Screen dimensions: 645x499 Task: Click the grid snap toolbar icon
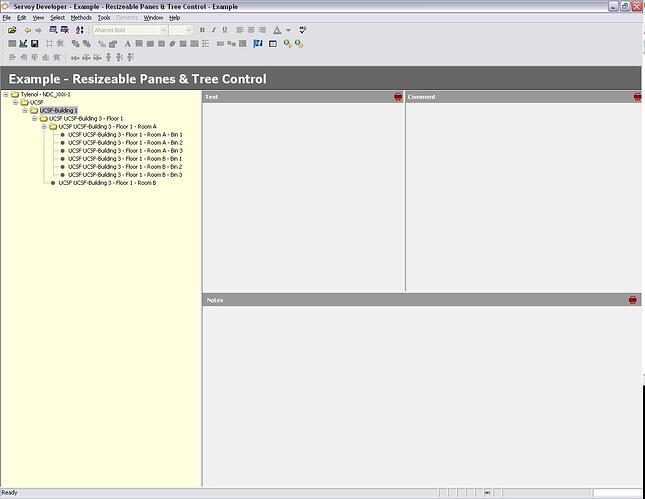[49, 43]
